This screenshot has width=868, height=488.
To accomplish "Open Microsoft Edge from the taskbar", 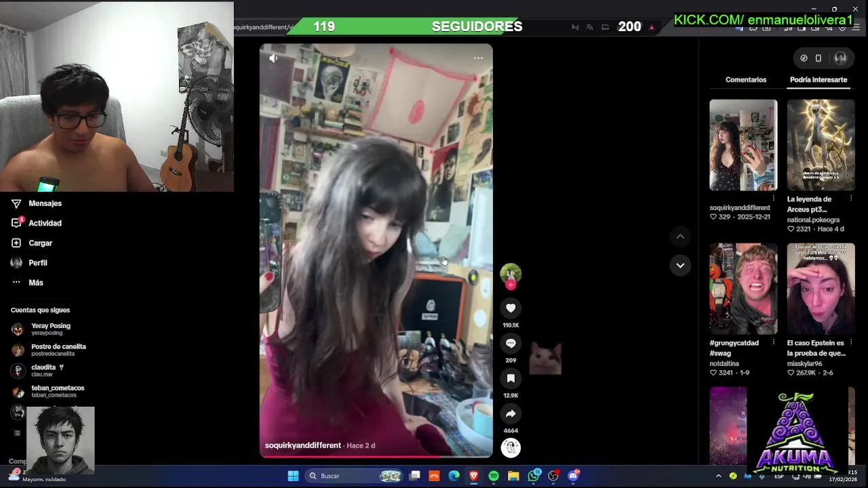I will click(x=454, y=476).
